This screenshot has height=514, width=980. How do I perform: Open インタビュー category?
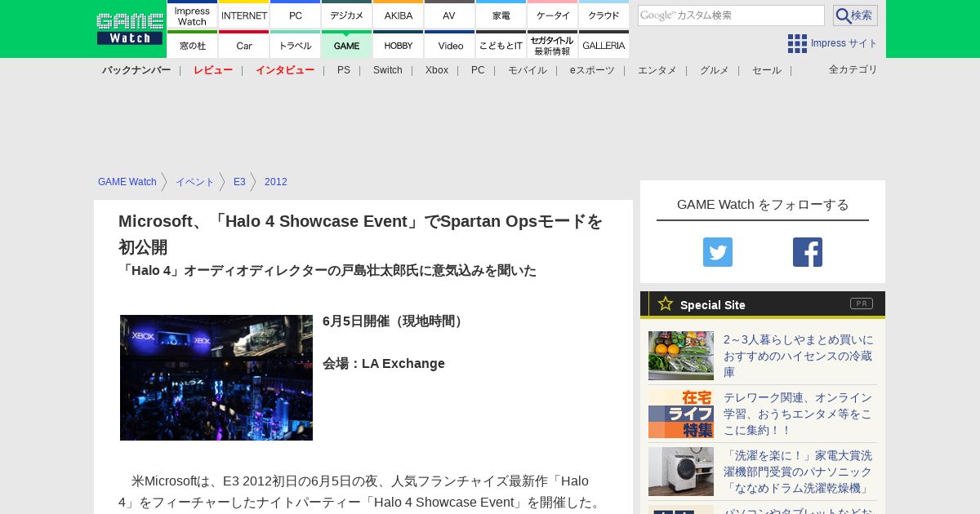coord(285,70)
